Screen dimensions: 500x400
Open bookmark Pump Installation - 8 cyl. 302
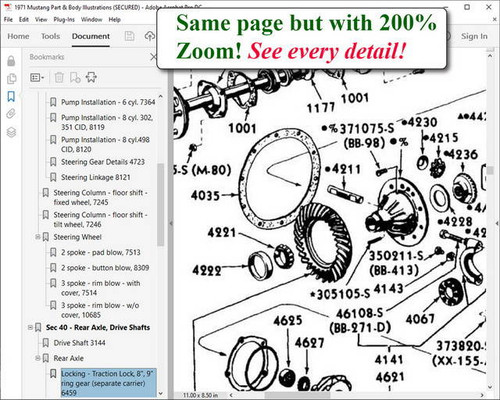[x=107, y=122]
